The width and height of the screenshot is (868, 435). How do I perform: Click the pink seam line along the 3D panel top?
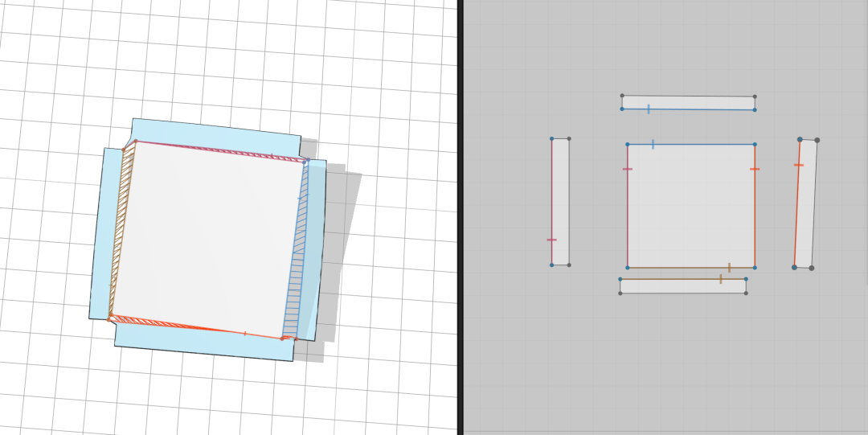[220, 150]
